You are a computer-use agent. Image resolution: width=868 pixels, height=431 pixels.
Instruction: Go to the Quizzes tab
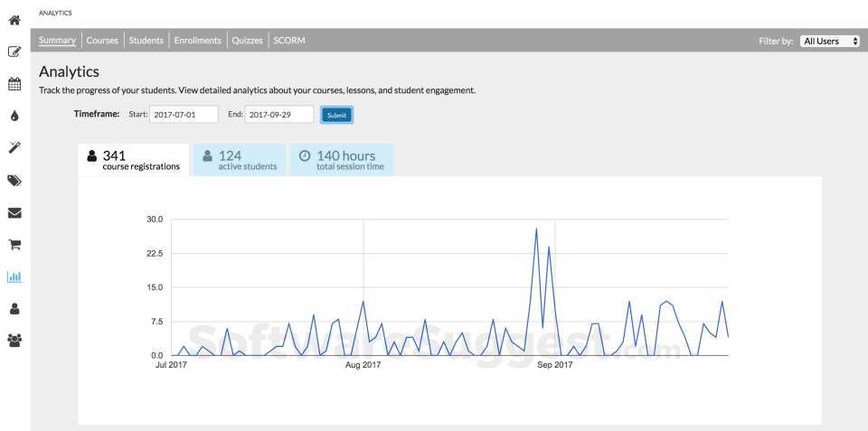pyautogui.click(x=247, y=41)
